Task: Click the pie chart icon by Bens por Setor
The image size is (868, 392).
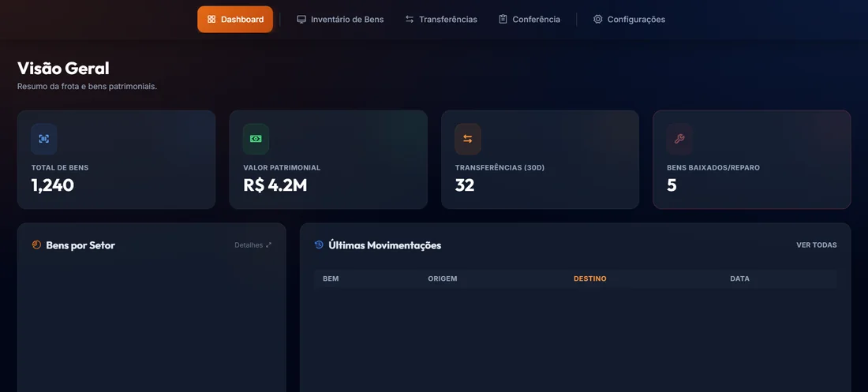Action: coord(36,245)
